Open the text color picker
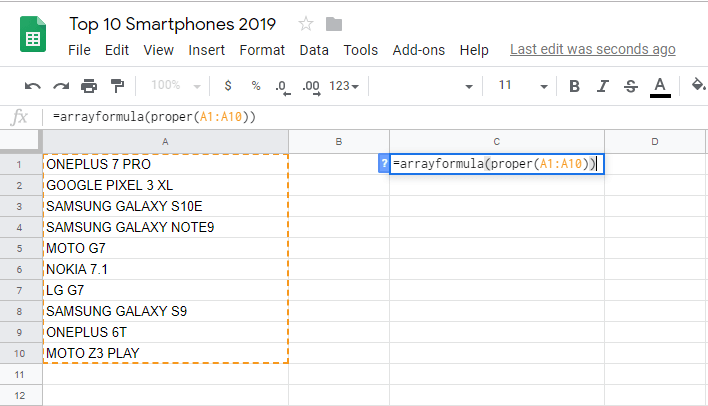 tap(660, 87)
